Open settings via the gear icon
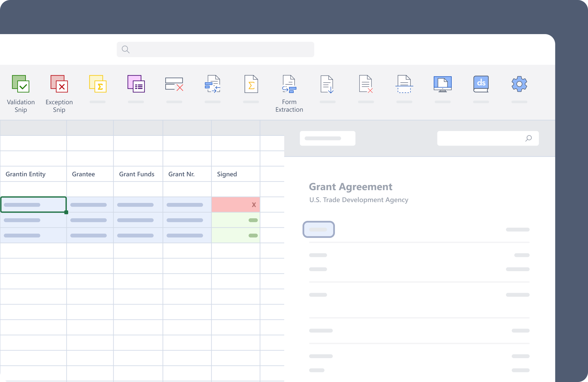This screenshot has width=588, height=382. tap(519, 84)
